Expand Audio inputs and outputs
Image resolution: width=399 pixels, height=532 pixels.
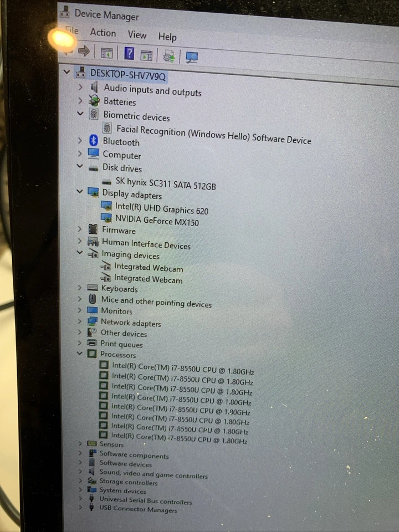80,87
